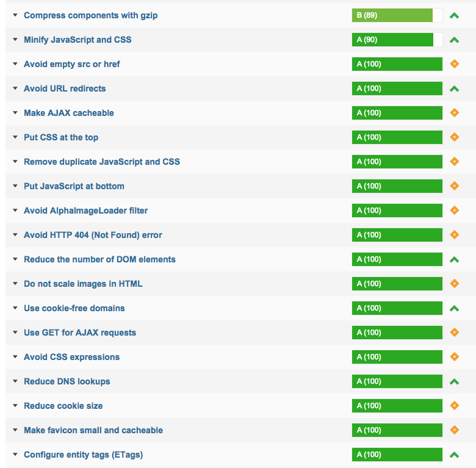Toggle disclosure arrow for Make favicon small and cacheable
This screenshot has width=476, height=468.
(x=15, y=430)
